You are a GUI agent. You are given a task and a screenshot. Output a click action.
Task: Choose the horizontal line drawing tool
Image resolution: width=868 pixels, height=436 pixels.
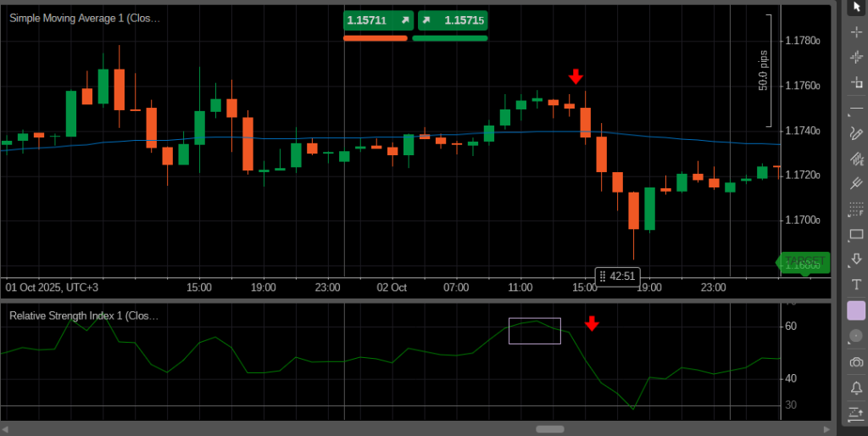pyautogui.click(x=856, y=109)
